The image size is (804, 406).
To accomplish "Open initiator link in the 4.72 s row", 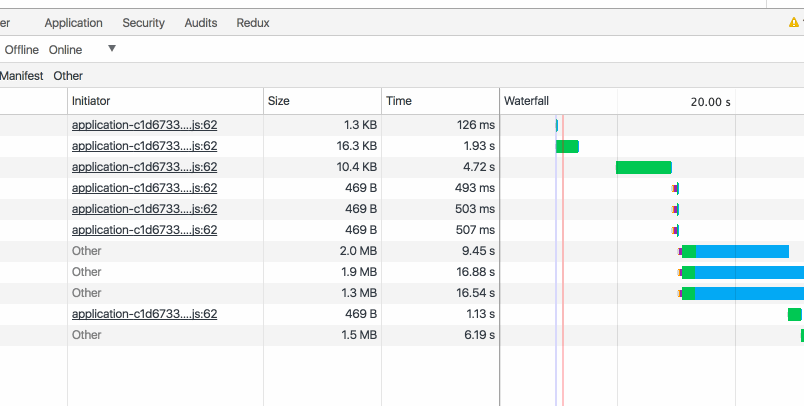I will (x=145, y=167).
